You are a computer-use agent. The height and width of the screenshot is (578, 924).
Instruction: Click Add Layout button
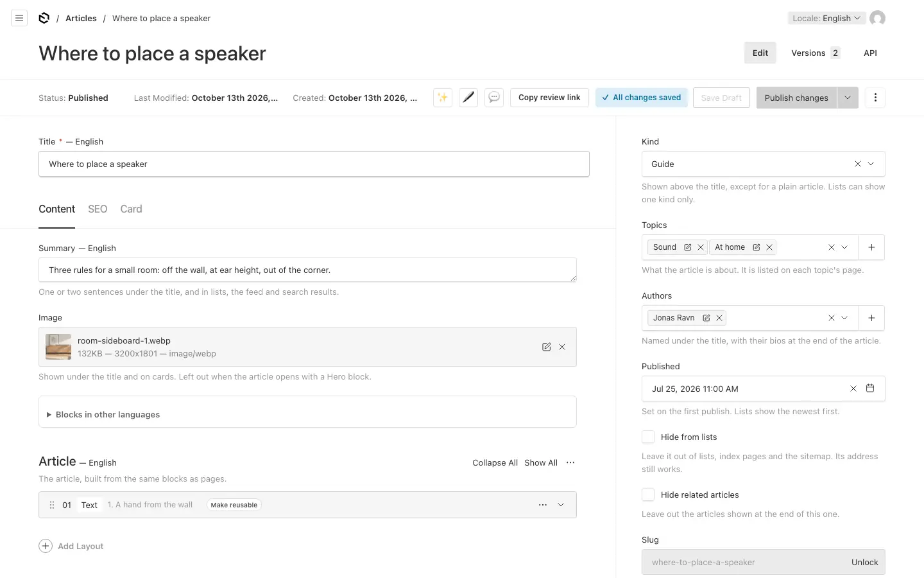pos(71,546)
